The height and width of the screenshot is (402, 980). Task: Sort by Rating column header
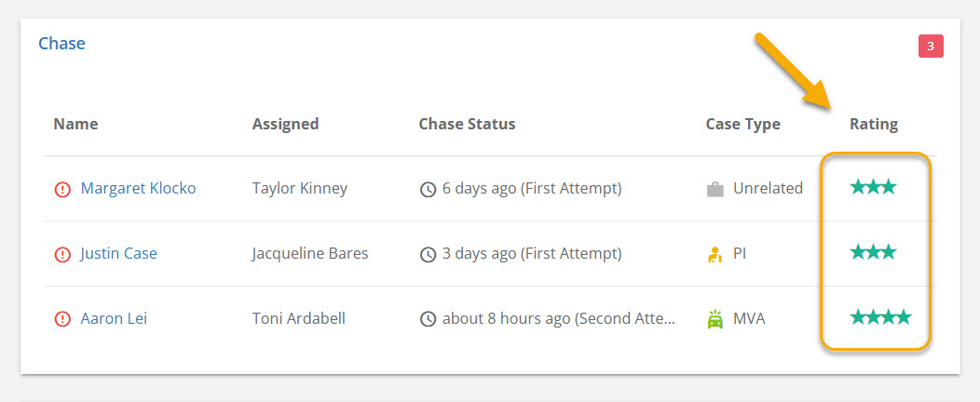[873, 124]
